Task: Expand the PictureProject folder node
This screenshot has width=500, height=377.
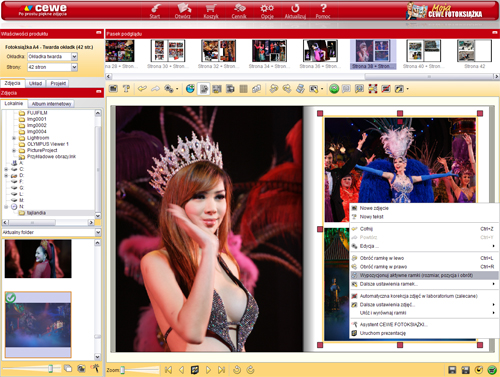Action: coord(14,151)
